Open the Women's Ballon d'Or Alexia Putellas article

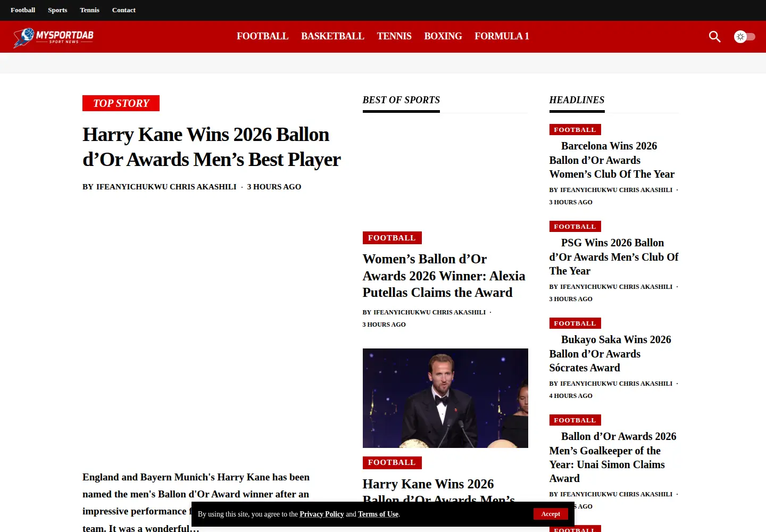pos(444,276)
